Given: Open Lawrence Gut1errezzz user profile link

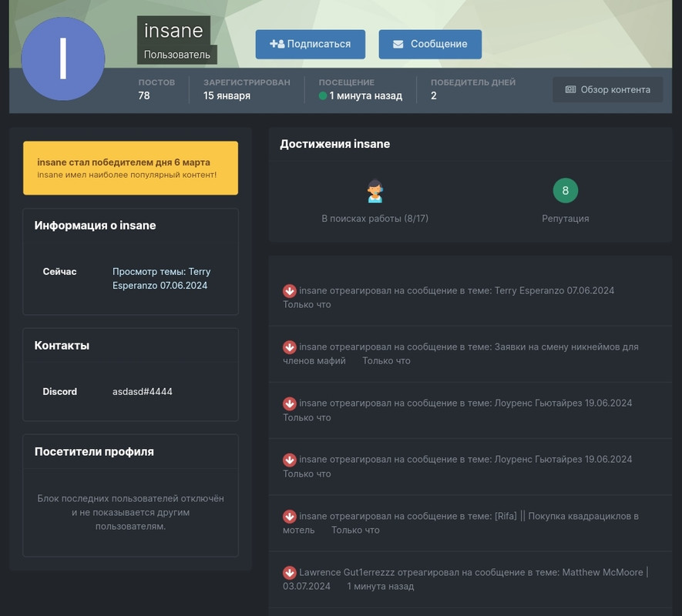Looking at the screenshot, I should 347,572.
